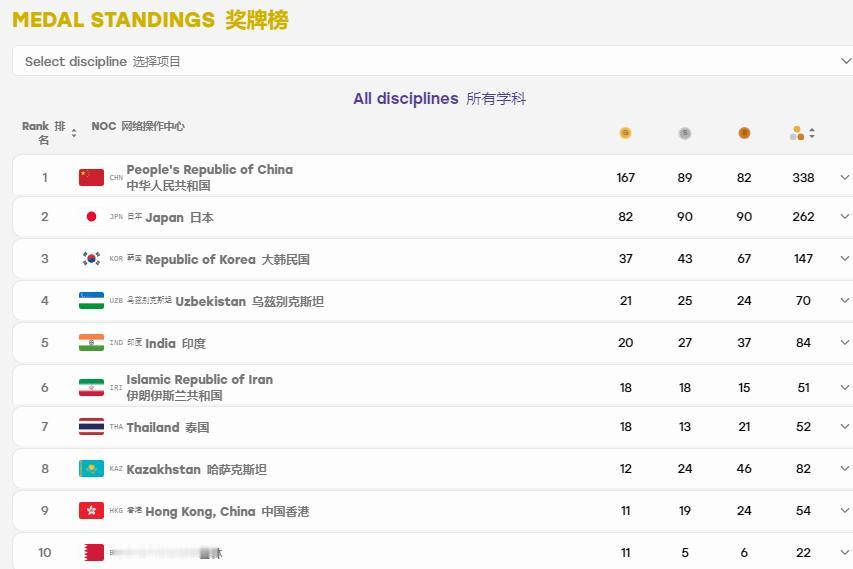Select Korea's total medals 147
Screen dimensions: 853x569
(x=803, y=259)
